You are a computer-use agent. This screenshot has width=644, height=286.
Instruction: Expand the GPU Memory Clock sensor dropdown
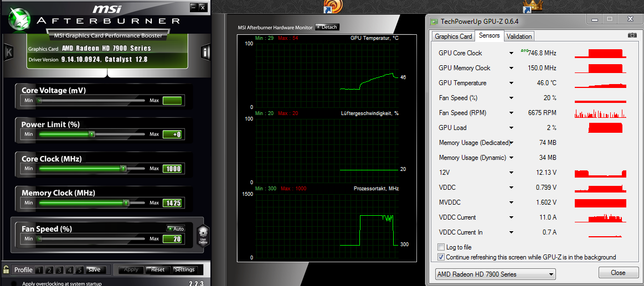[x=511, y=68]
